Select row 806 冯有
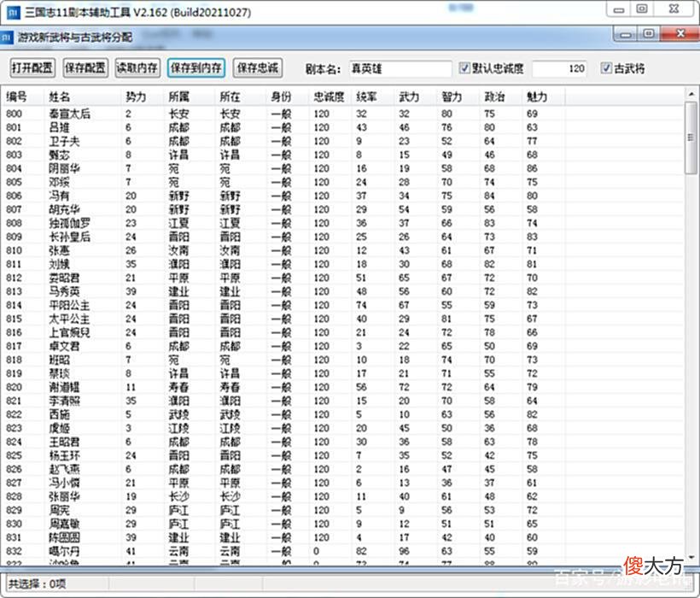This screenshot has height=598, width=700. point(343,196)
